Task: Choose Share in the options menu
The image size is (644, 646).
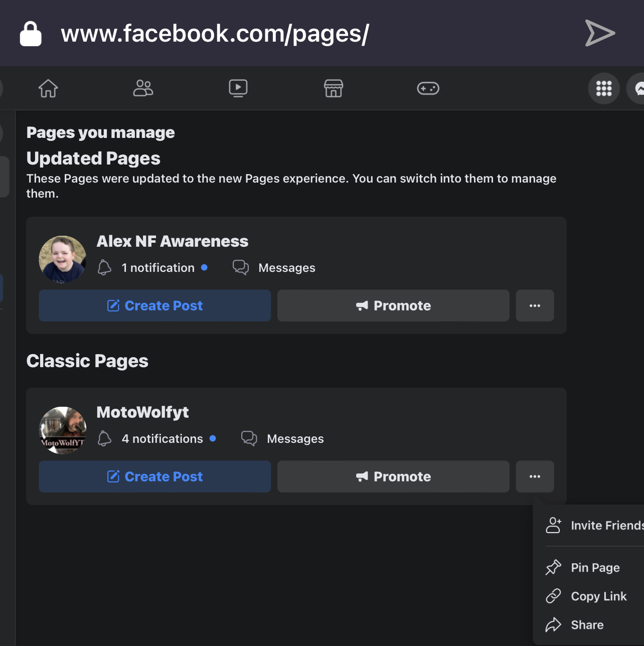Action: coord(587,624)
